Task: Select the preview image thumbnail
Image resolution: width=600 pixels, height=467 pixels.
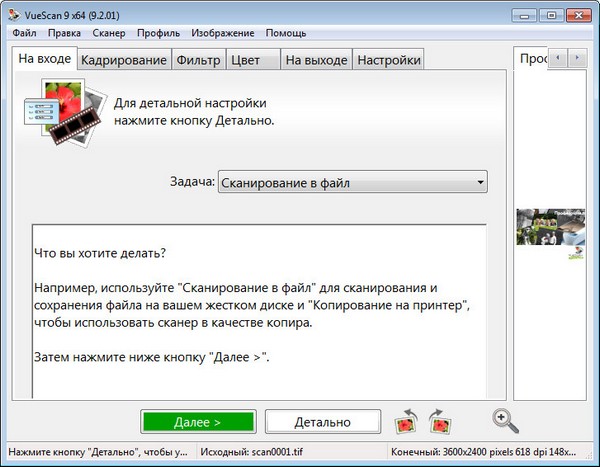Action: click(549, 228)
